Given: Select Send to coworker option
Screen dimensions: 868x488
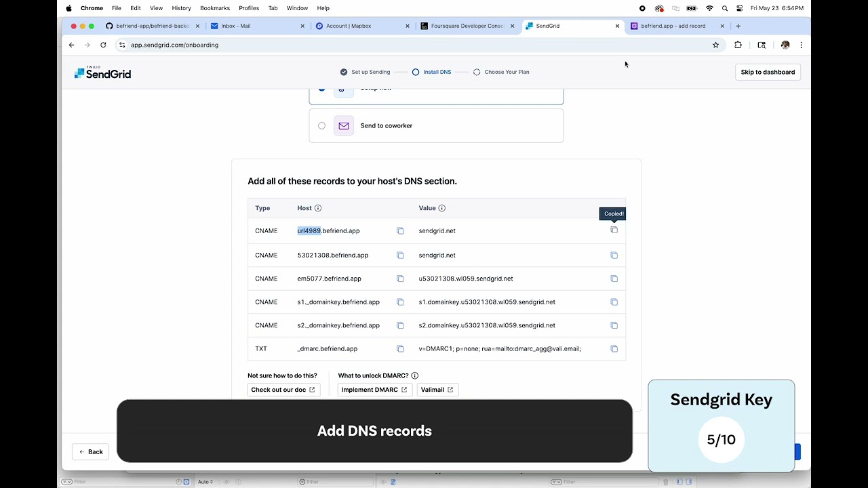Looking at the screenshot, I should pos(436,125).
